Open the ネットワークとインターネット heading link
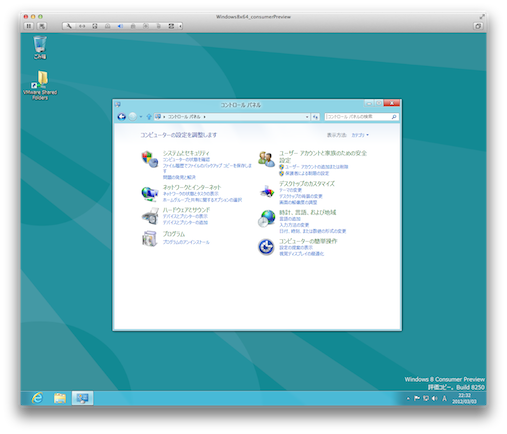The height and width of the screenshot is (434, 507). click(192, 187)
